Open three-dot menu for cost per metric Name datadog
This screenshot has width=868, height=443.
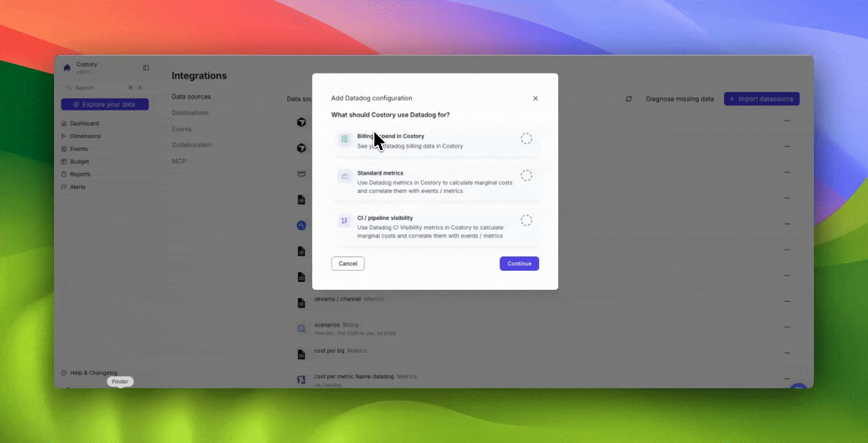click(x=787, y=379)
